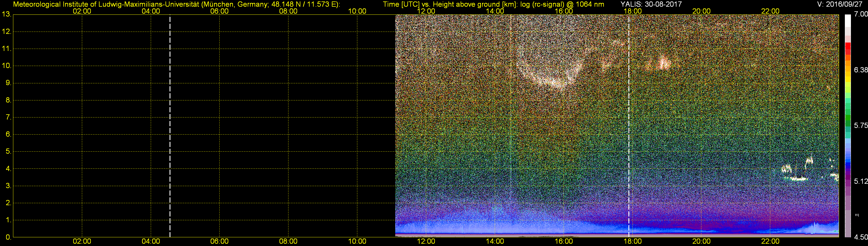Click the height axis label '7.'
This screenshot has height=246, width=868.
[x=8, y=117]
